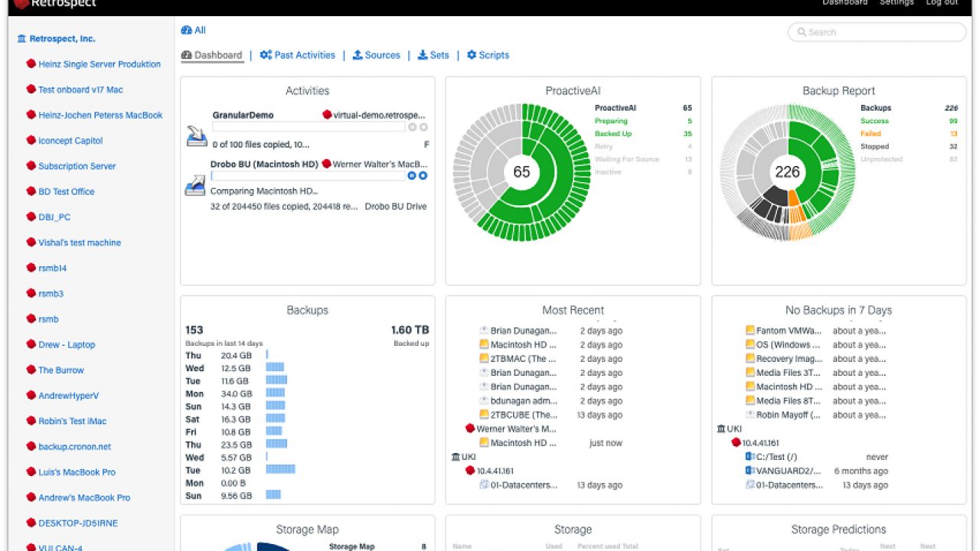The height and width of the screenshot is (551, 980).
Task: Click the folder icon beside 2TBMAC
Action: pos(484,359)
